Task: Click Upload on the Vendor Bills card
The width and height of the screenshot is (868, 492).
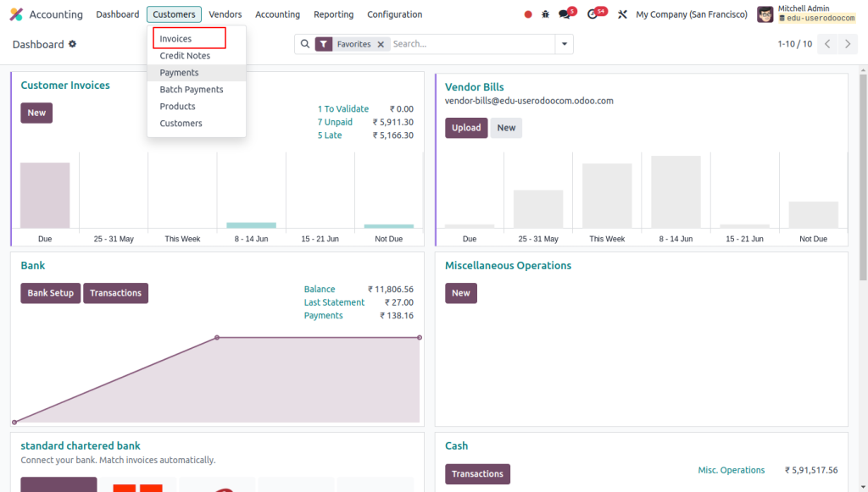Action: click(465, 127)
